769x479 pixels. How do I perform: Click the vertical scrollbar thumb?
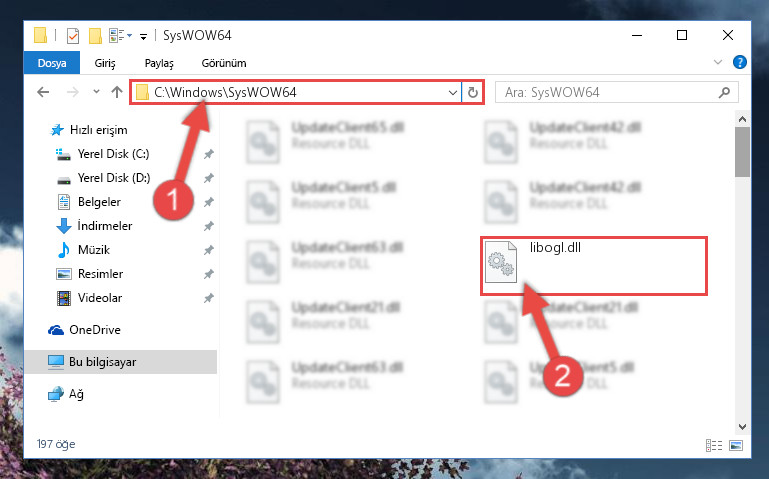[742, 152]
